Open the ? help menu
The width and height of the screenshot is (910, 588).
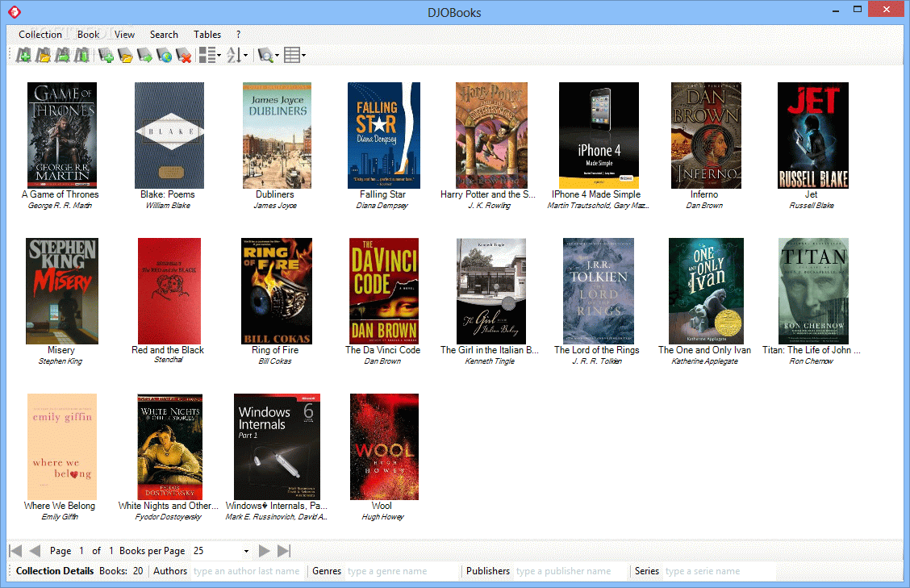click(238, 34)
